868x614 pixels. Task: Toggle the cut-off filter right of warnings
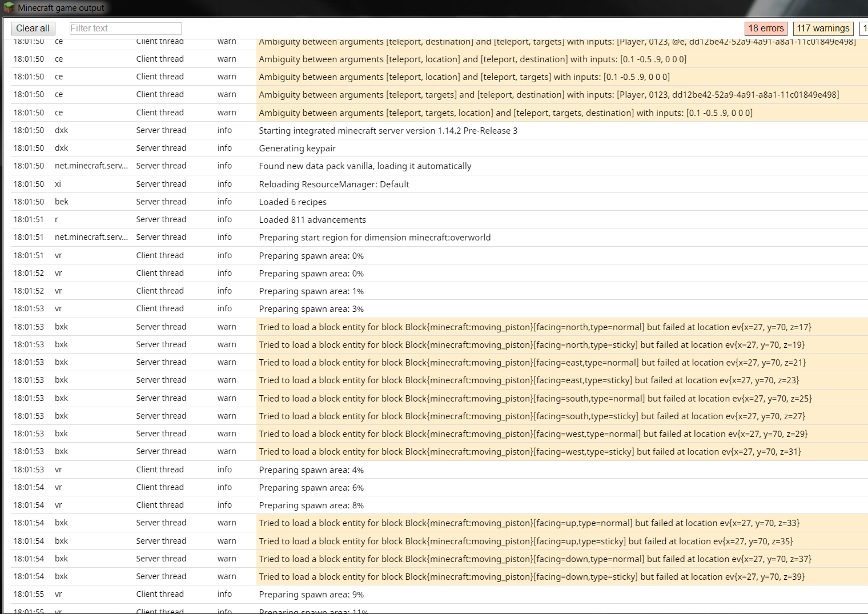click(x=864, y=29)
